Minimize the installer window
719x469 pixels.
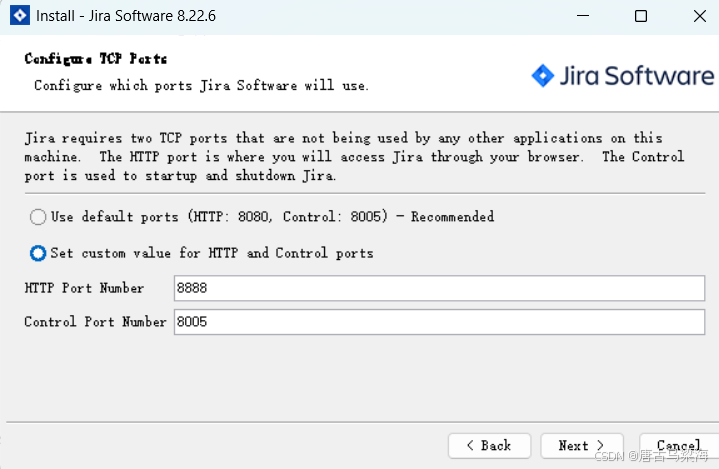583,16
